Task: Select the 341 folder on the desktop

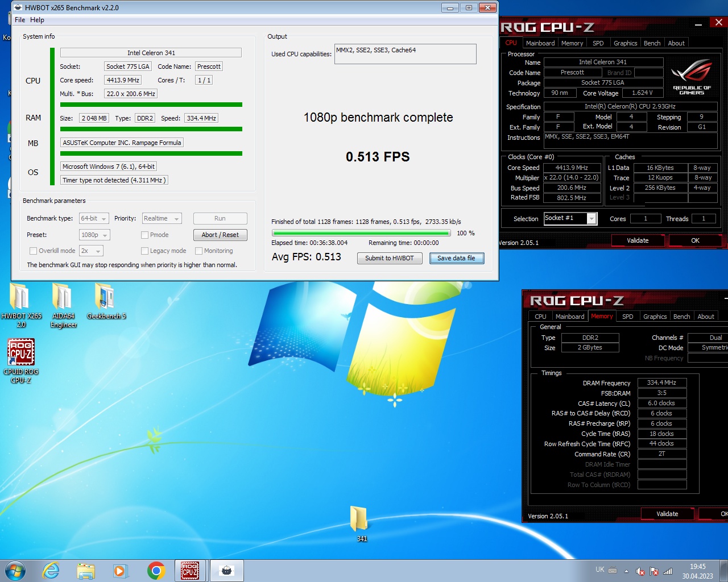Action: click(x=359, y=523)
